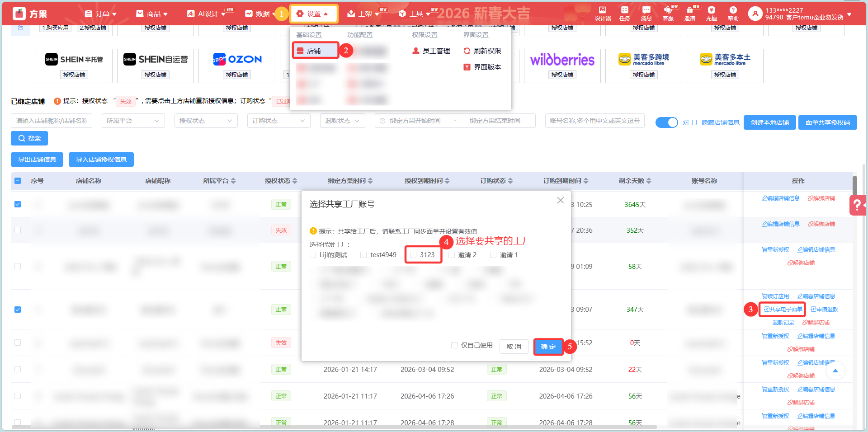Expand the 订购状态 filter dropdown
Image resolution: width=868 pixels, height=432 pixels.
point(279,121)
